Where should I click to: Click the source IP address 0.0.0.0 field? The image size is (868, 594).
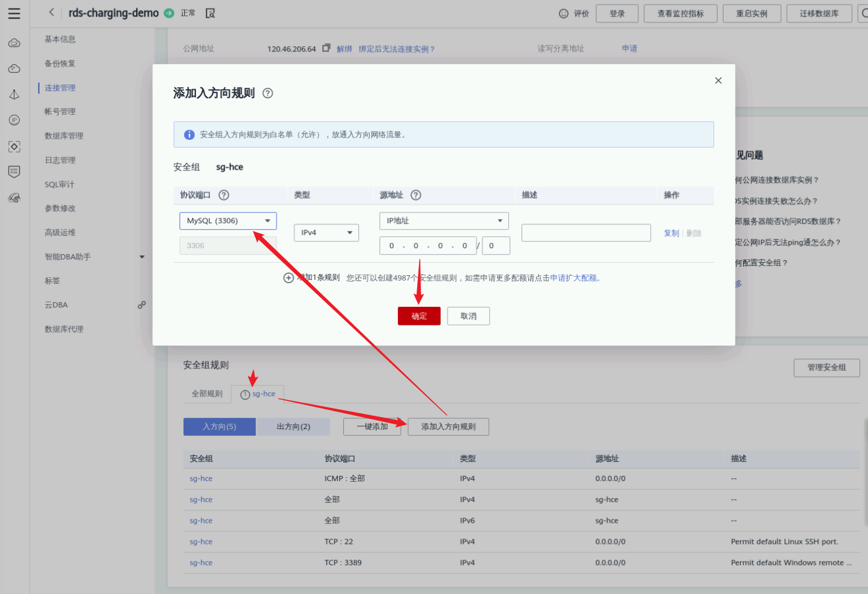click(428, 246)
